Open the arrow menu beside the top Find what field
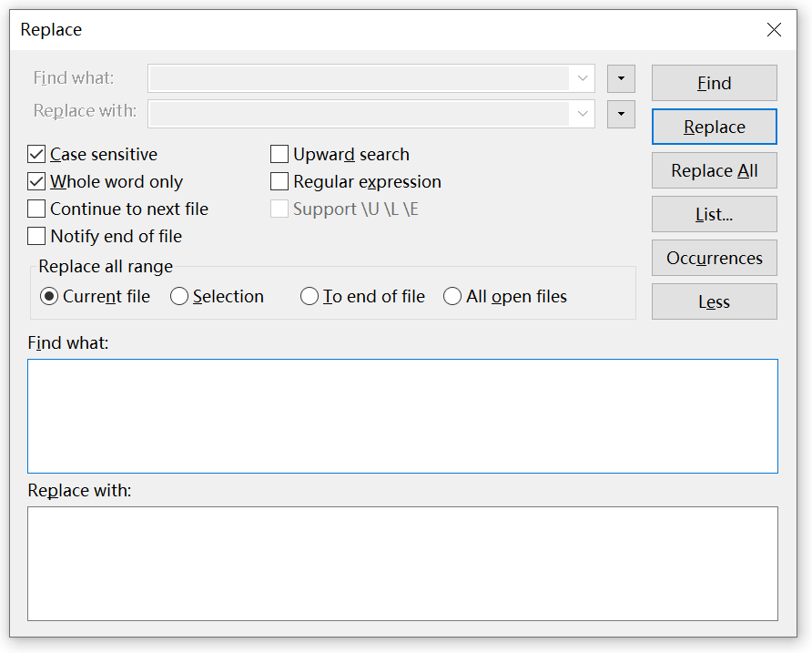The height and width of the screenshot is (653, 812). click(621, 78)
